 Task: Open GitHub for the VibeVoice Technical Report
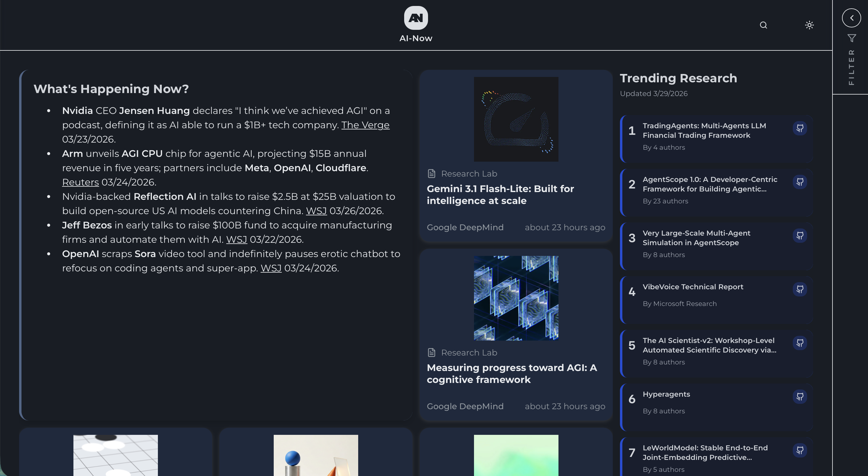[800, 289]
